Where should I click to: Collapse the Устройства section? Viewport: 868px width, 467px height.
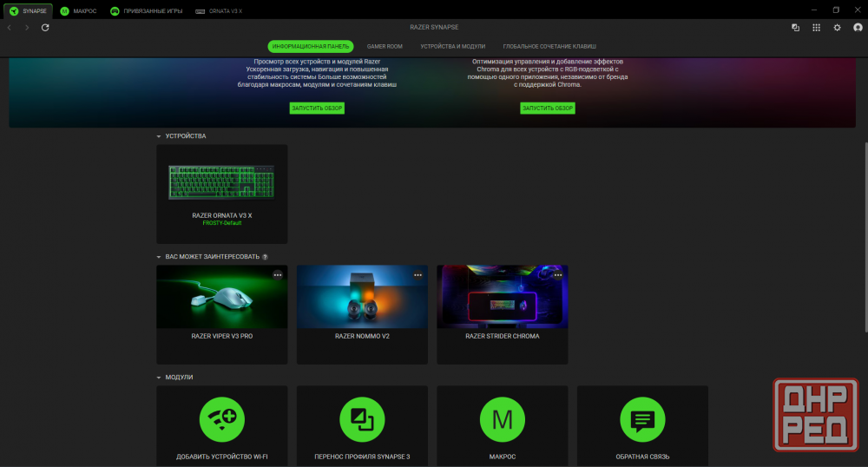(159, 136)
